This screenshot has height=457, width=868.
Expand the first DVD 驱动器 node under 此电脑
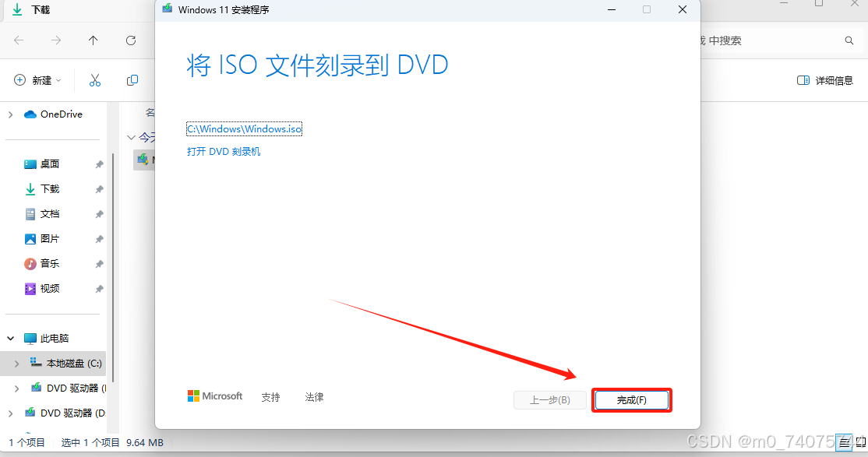pos(16,388)
